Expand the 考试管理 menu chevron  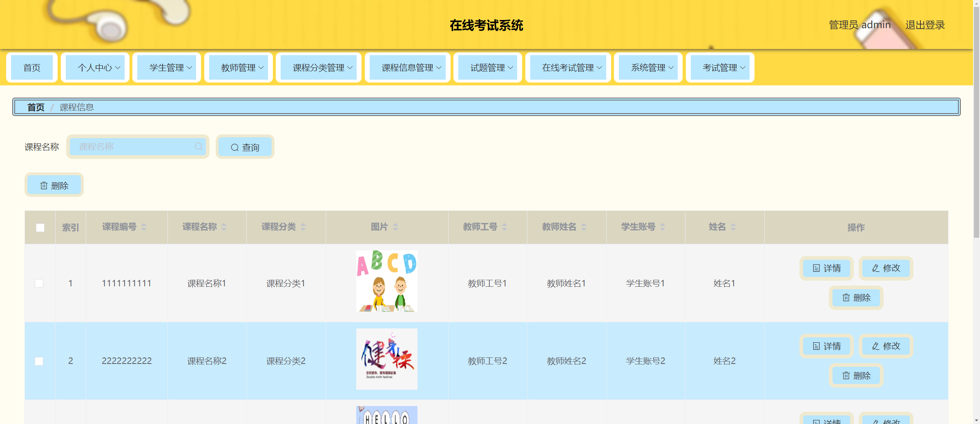click(x=743, y=68)
